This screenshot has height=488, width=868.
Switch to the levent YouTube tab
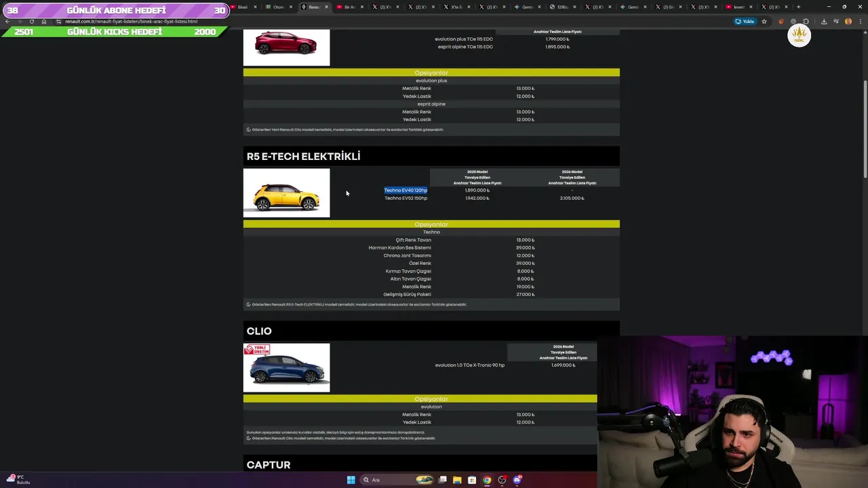point(738,7)
